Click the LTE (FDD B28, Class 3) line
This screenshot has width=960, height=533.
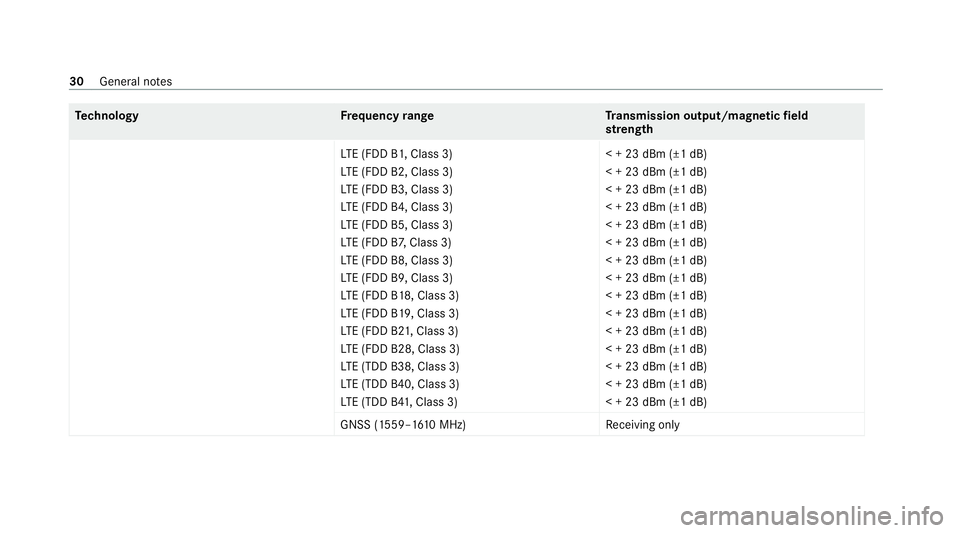pos(400,349)
